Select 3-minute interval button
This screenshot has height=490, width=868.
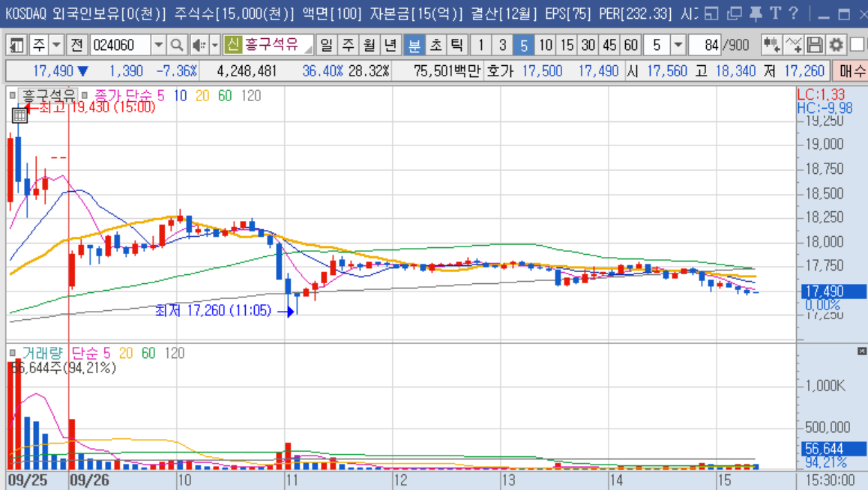click(x=502, y=45)
